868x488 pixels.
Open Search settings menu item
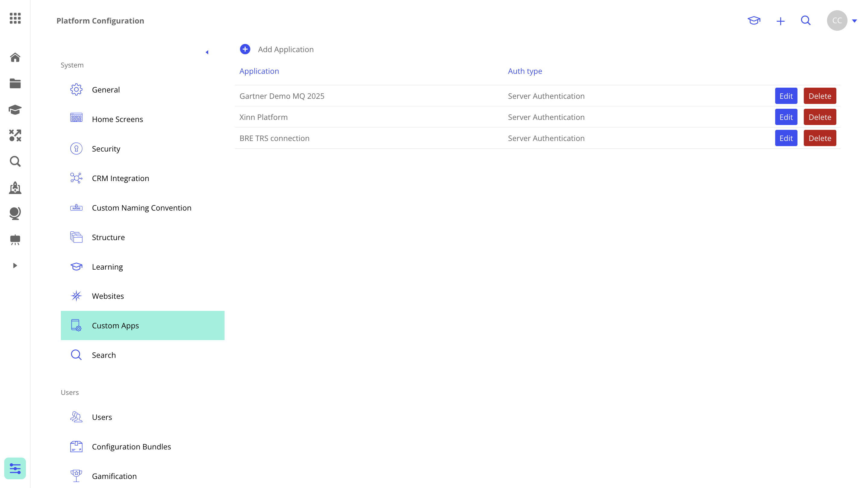(143, 355)
